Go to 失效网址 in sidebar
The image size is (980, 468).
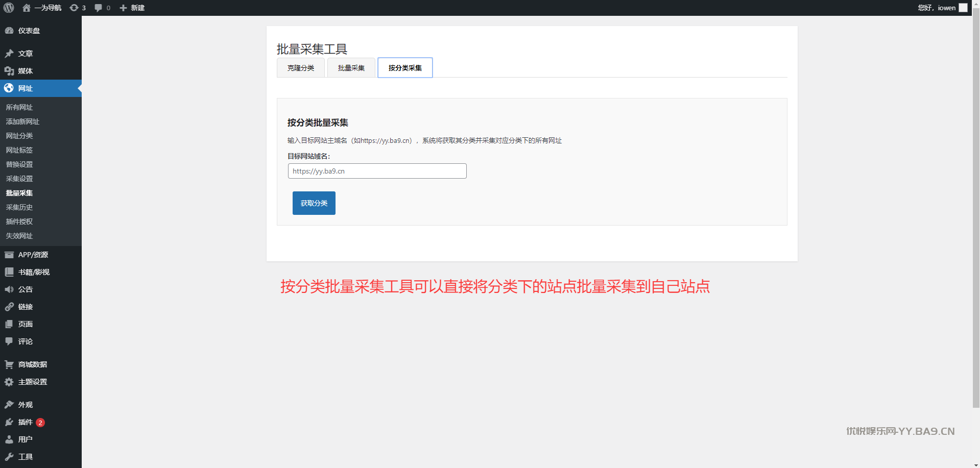pos(19,236)
